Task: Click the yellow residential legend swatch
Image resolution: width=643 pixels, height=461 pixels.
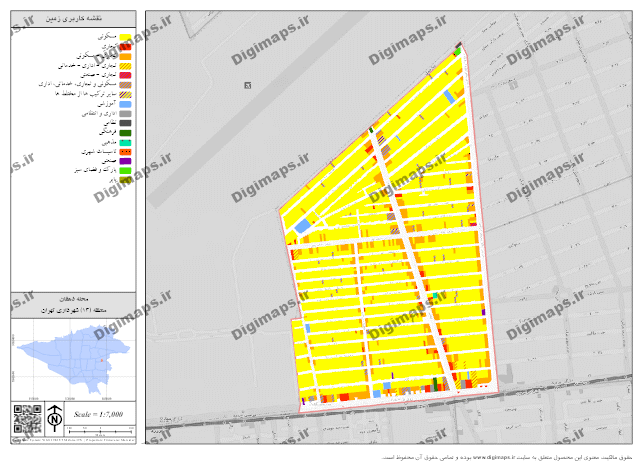Action: tap(125, 38)
